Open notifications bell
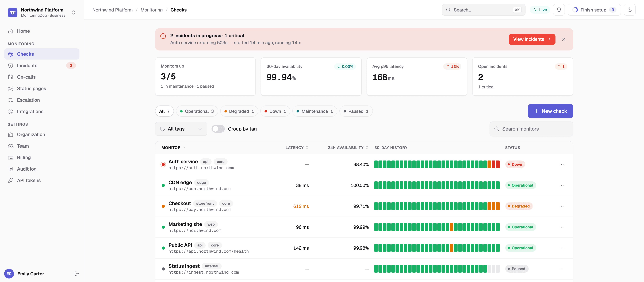This screenshot has width=644, height=282. point(559,10)
